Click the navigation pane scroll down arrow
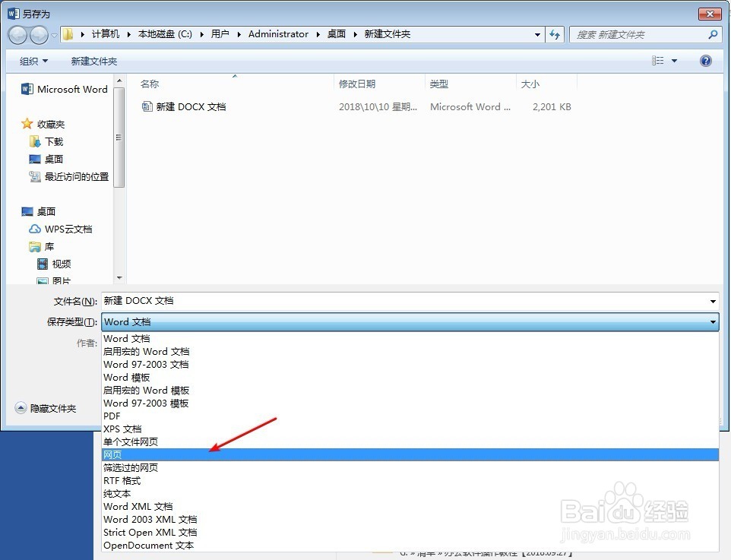This screenshot has height=560, width=731. pyautogui.click(x=119, y=278)
